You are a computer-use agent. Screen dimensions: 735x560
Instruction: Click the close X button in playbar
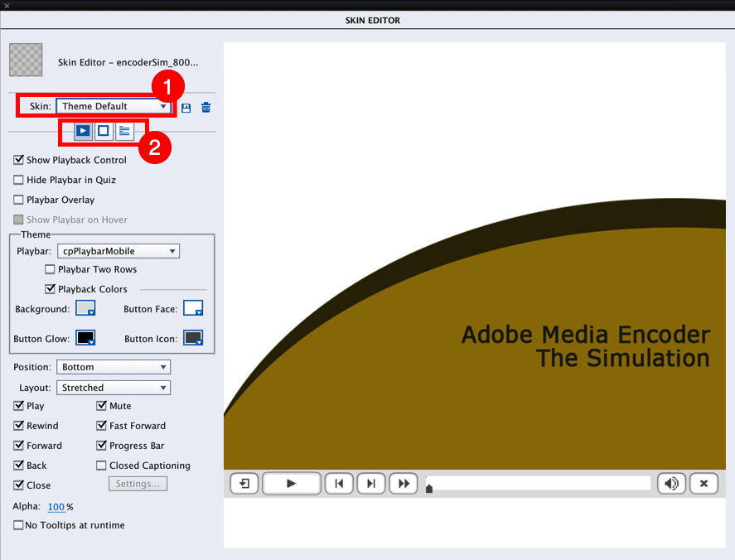pyautogui.click(x=704, y=484)
